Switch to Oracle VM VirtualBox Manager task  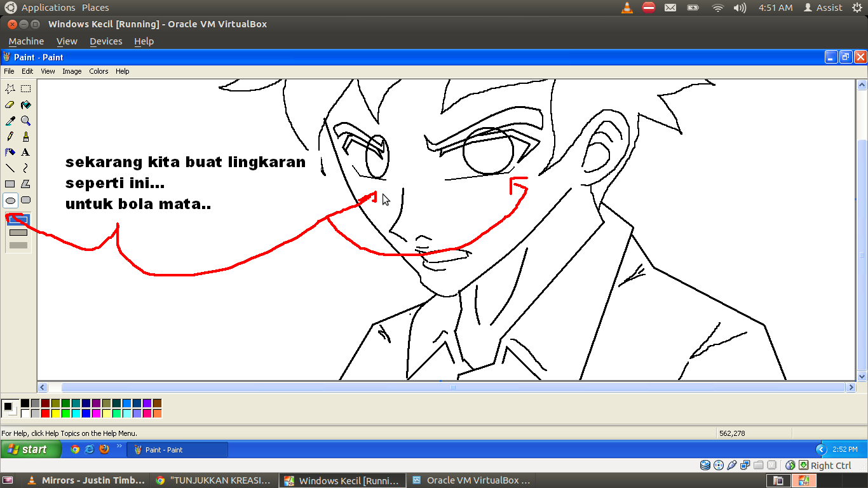point(471,480)
